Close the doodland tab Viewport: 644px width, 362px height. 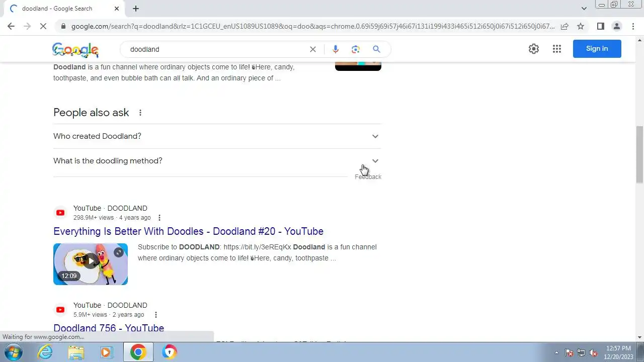pyautogui.click(x=117, y=9)
